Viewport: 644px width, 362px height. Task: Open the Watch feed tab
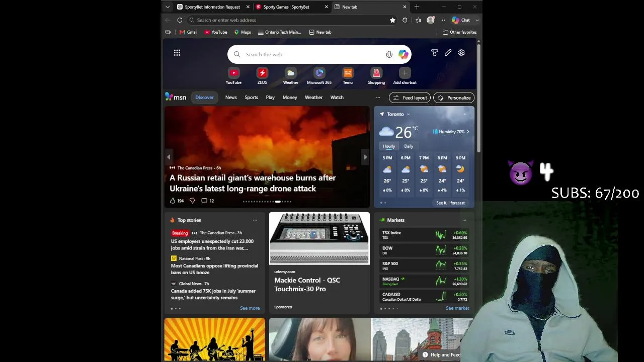pos(337,98)
